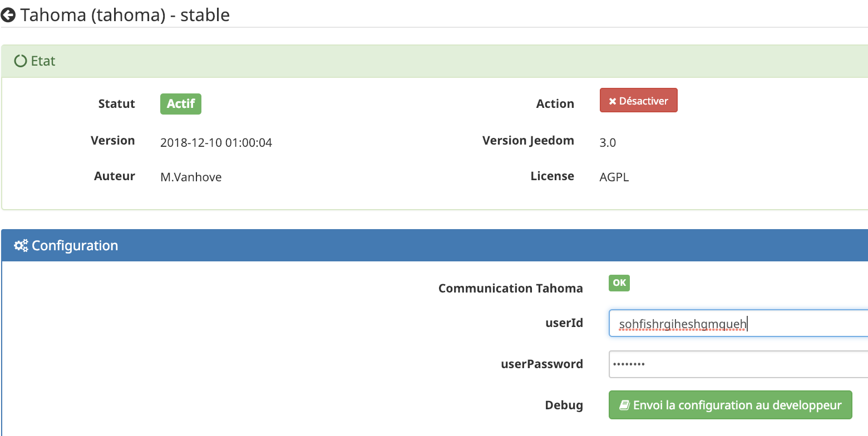Click the Etat panel heading text
This screenshot has width=868, height=436.
43,61
